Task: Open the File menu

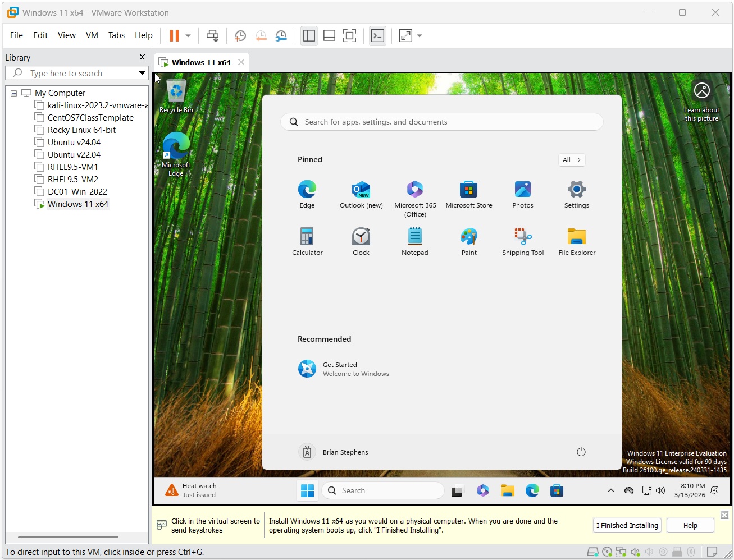Action: 16,35
